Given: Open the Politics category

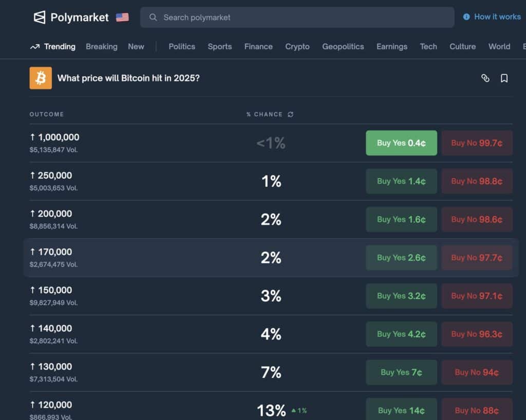Looking at the screenshot, I should [x=182, y=47].
